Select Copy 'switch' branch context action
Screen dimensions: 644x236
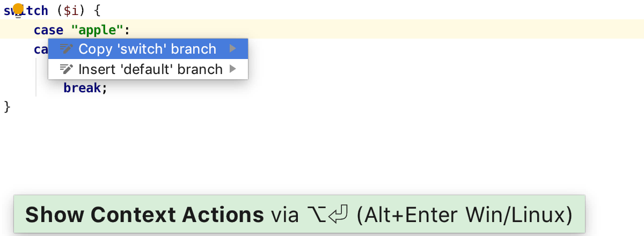[148, 49]
